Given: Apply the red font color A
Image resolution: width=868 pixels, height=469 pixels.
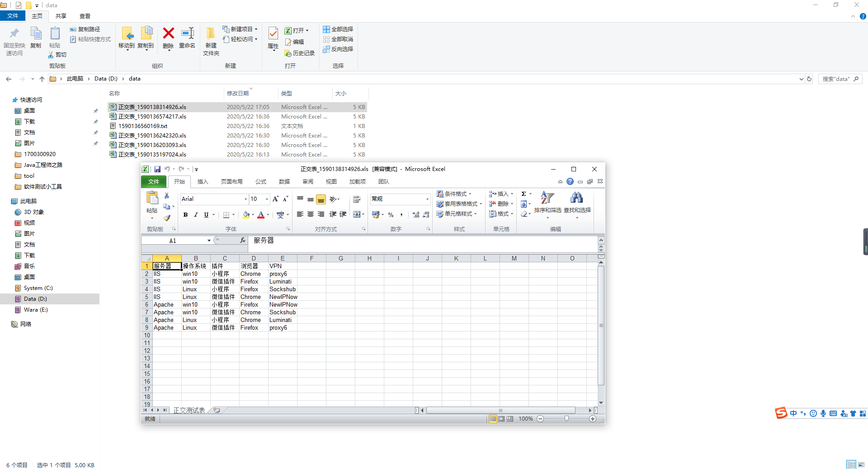Looking at the screenshot, I should pos(261,215).
